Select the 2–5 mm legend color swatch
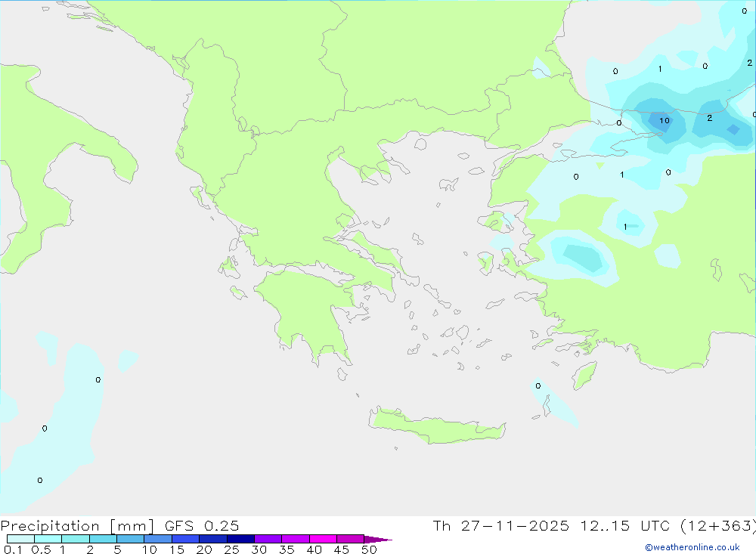756x554 pixels. coord(103,539)
